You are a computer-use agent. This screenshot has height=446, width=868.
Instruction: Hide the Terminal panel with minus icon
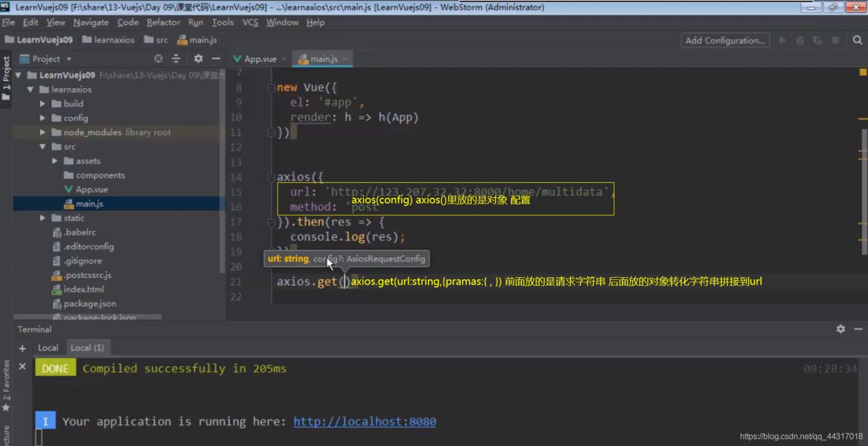858,329
